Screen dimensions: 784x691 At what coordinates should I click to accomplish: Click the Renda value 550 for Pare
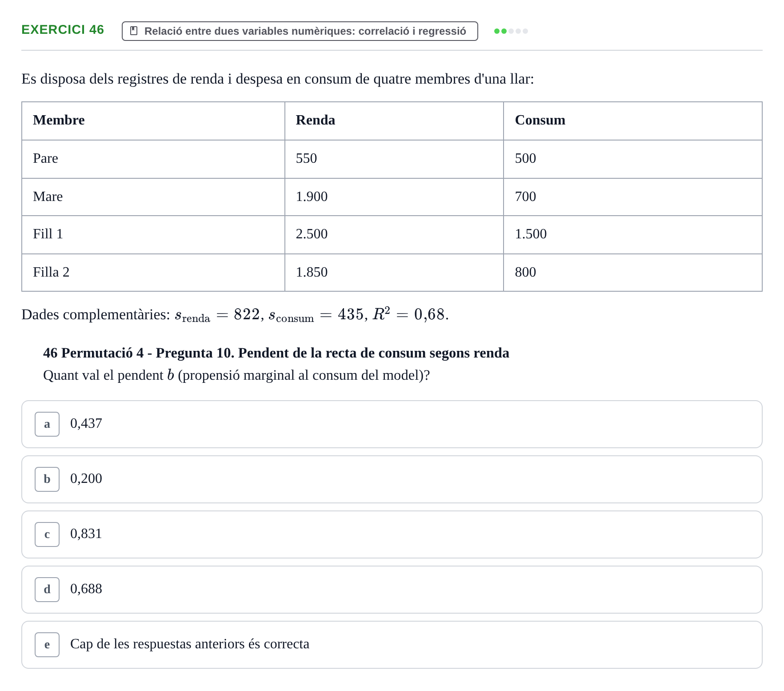tap(306, 158)
